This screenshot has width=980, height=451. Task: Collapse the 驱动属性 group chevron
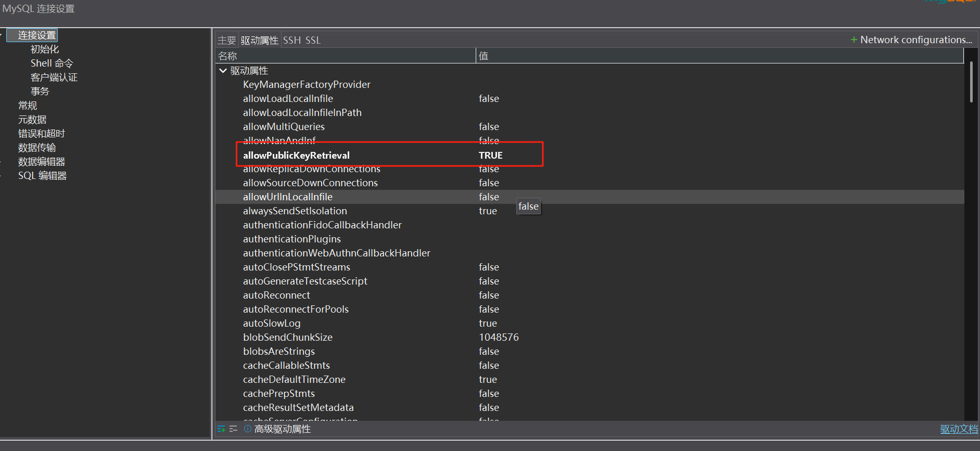(x=223, y=71)
